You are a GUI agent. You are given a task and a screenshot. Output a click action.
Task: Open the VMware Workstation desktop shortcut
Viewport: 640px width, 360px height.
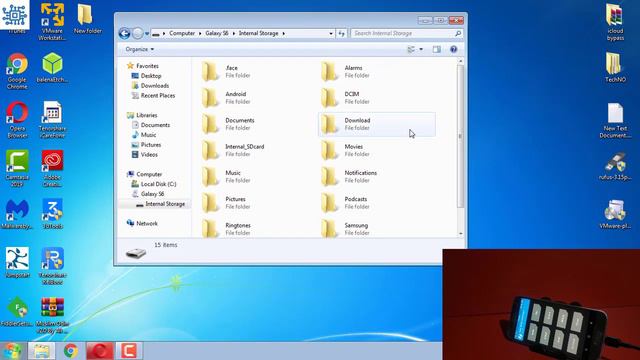[52, 22]
